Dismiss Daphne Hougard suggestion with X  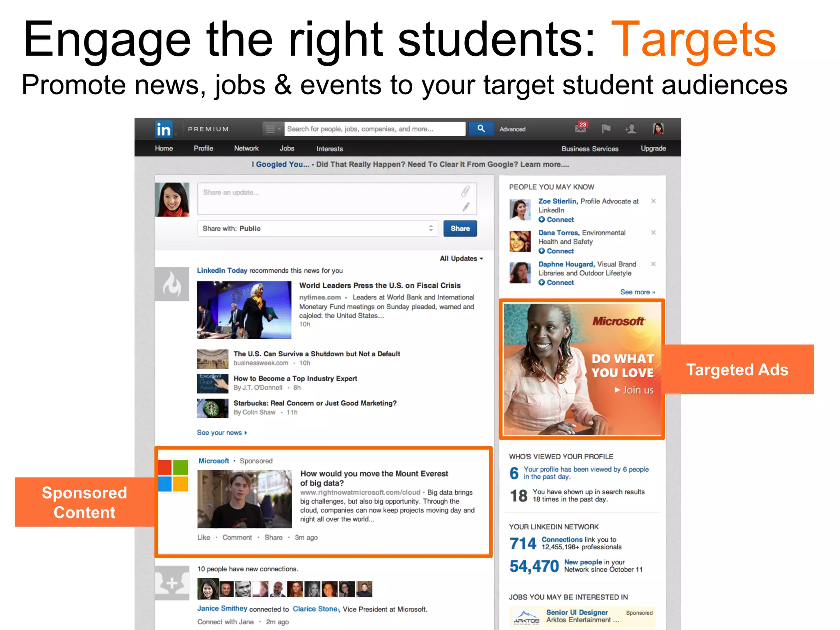point(653,264)
